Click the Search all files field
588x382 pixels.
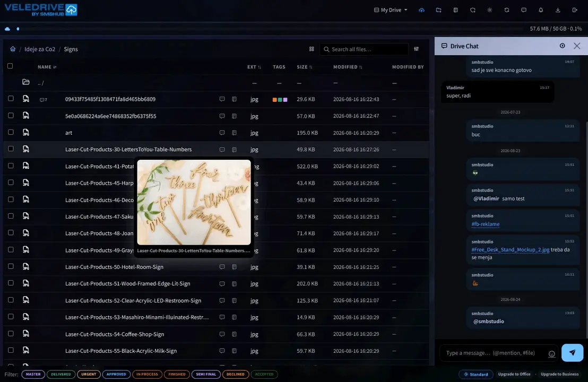(x=364, y=49)
